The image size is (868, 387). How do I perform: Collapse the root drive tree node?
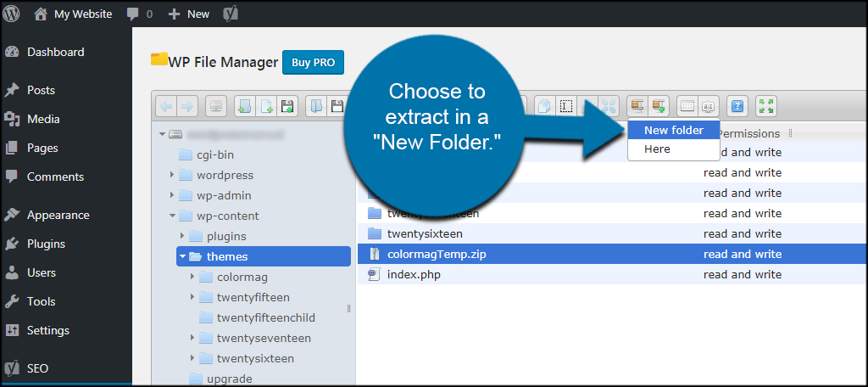(162, 134)
